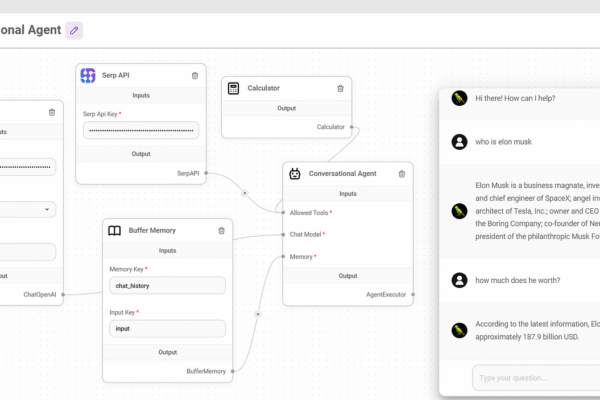The height and width of the screenshot is (400, 600).
Task: Click the pencil edit icon beside the flow title
Action: click(74, 30)
